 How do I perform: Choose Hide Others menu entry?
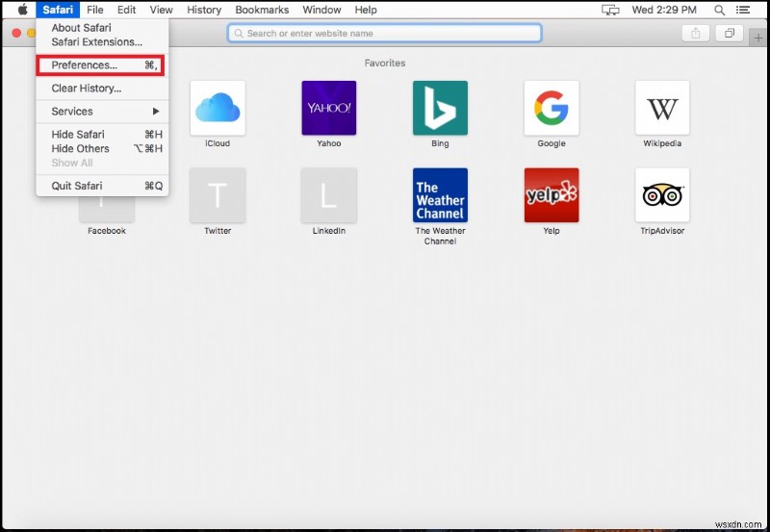point(102,149)
